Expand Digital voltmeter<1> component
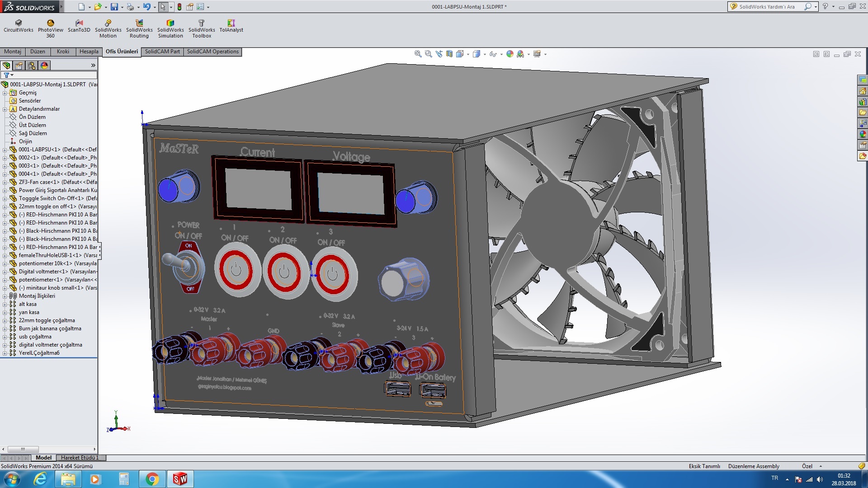The image size is (868, 488). point(5,272)
